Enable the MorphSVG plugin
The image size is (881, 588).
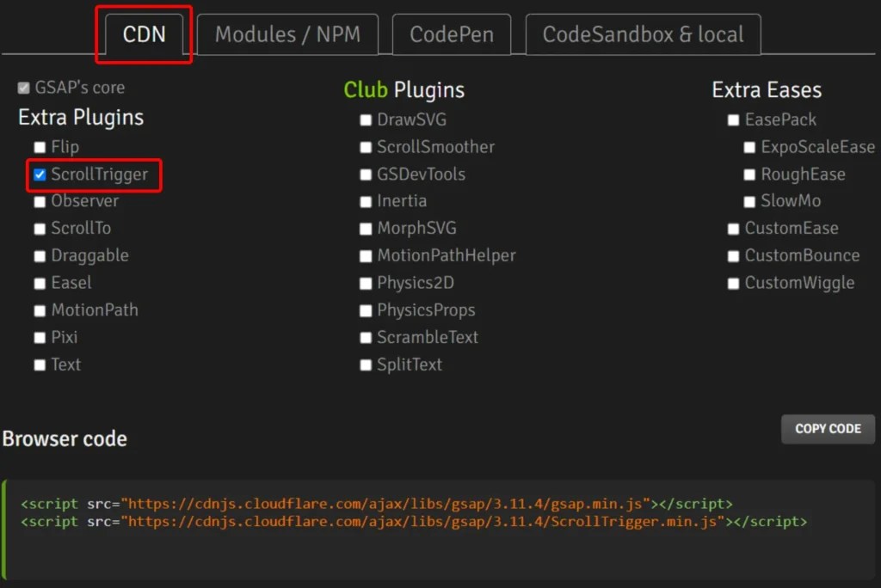(366, 229)
